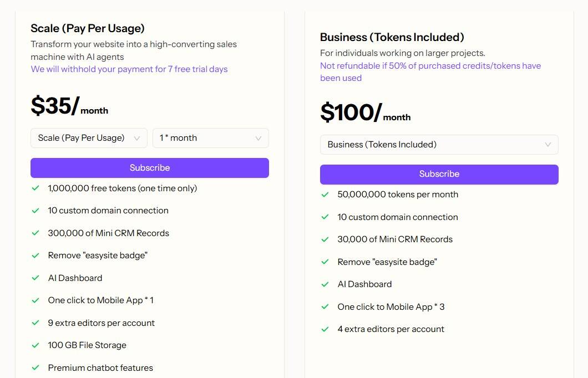The width and height of the screenshot is (588, 378).
Task: Click the checkmark beside '100 GB File Storage'
Action: (36, 345)
